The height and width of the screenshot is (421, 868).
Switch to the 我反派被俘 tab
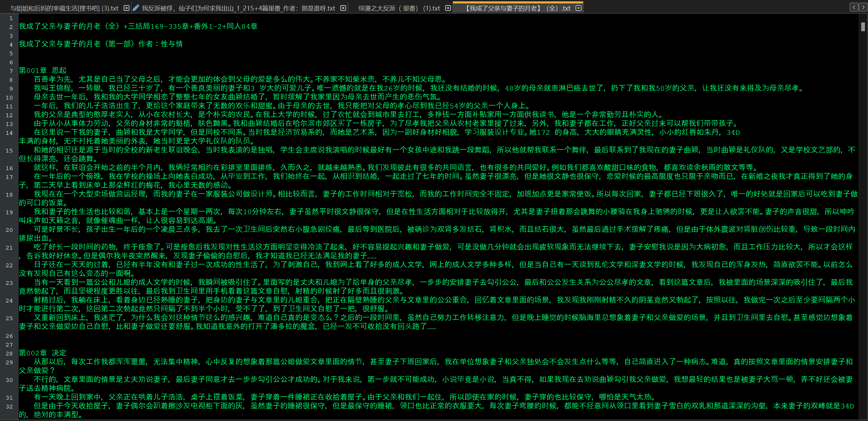point(238,8)
